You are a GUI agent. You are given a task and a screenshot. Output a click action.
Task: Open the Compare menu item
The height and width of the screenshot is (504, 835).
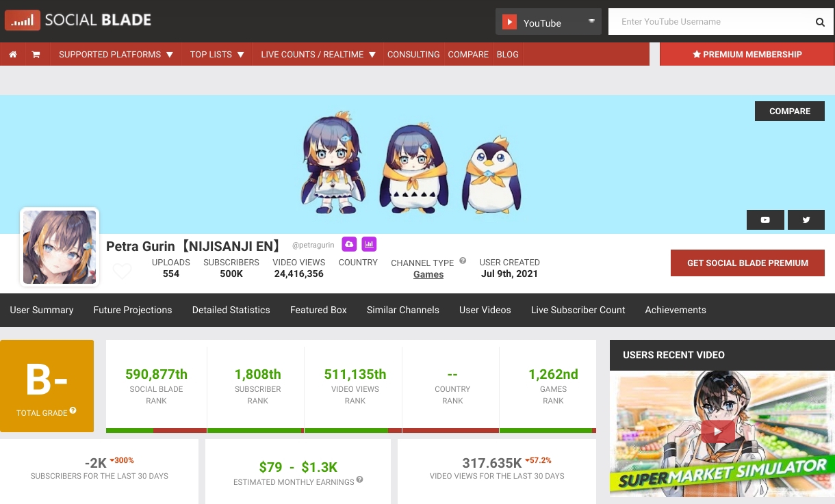tap(468, 55)
